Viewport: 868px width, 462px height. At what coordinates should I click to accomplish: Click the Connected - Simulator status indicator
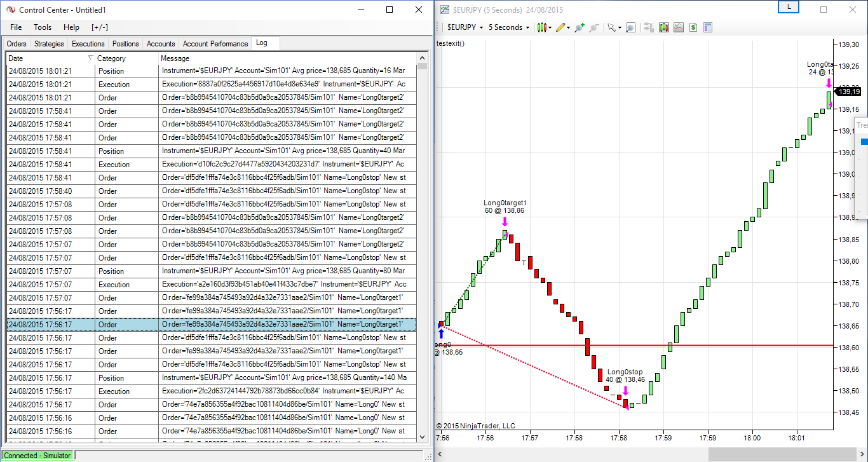point(37,455)
